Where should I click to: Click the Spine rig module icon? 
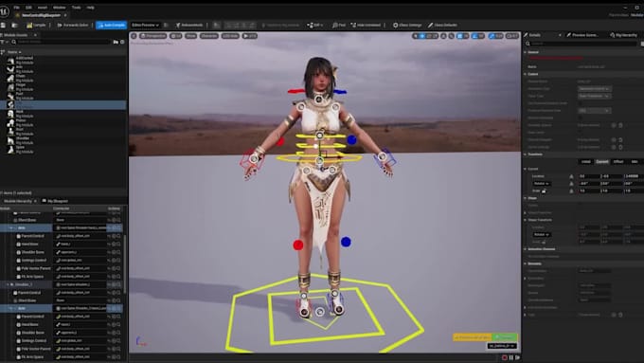coord(10,149)
